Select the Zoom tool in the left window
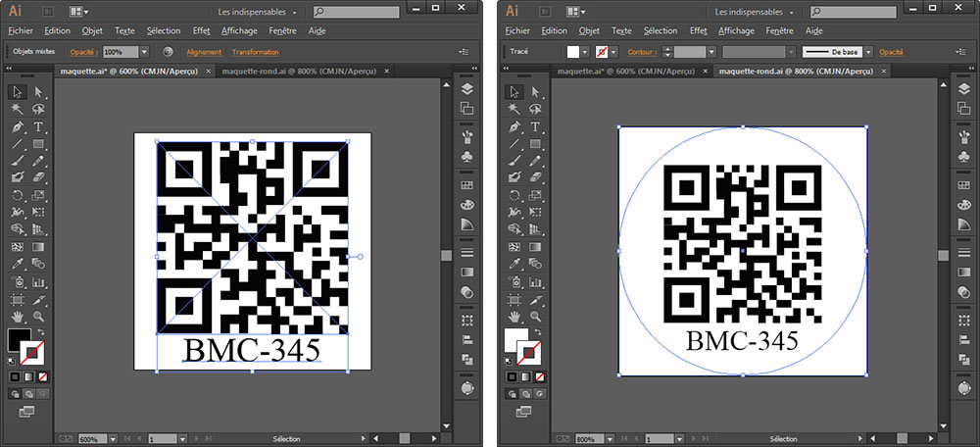 pyautogui.click(x=38, y=316)
